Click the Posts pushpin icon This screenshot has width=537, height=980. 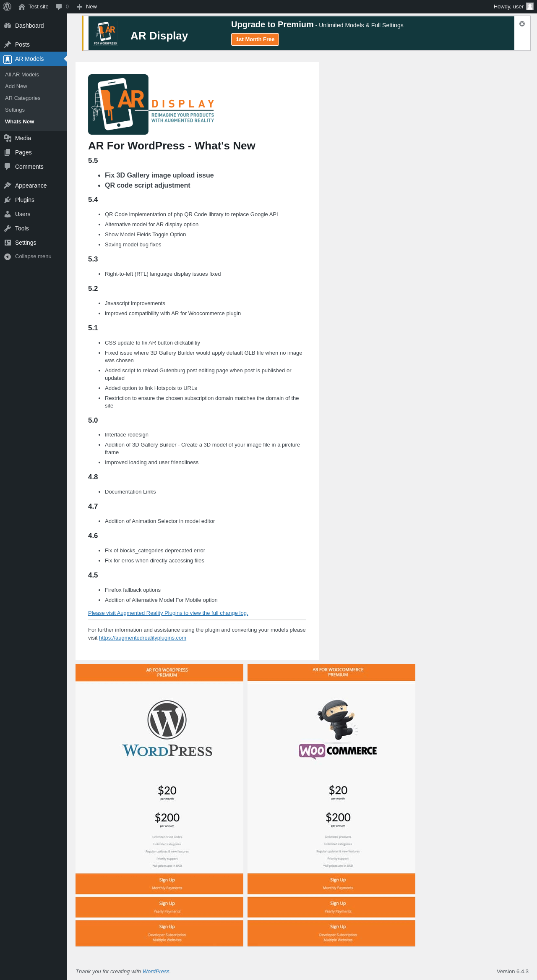[8, 44]
